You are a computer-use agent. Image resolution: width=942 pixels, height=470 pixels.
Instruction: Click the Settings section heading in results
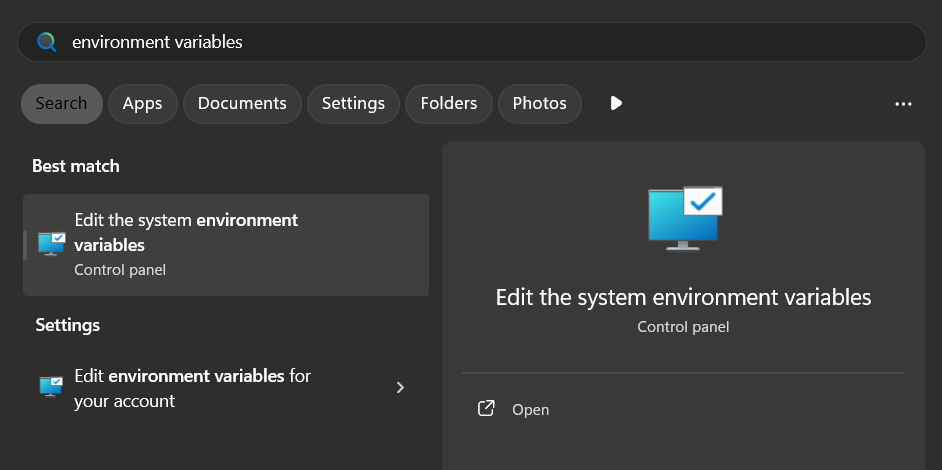[68, 325]
